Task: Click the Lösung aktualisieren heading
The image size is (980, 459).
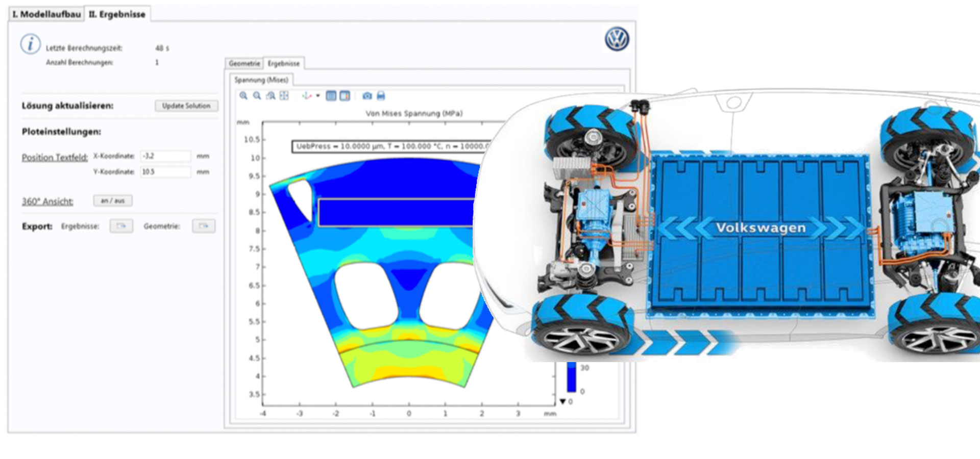Action: point(67,106)
